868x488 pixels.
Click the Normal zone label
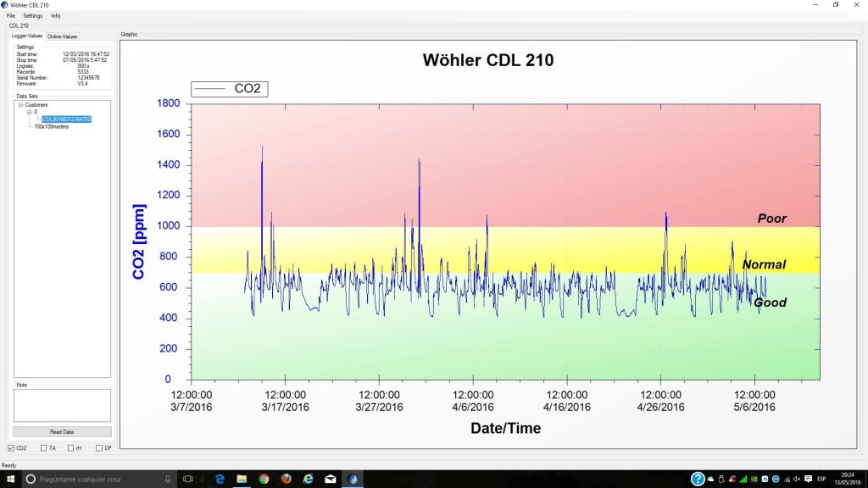pyautogui.click(x=764, y=264)
